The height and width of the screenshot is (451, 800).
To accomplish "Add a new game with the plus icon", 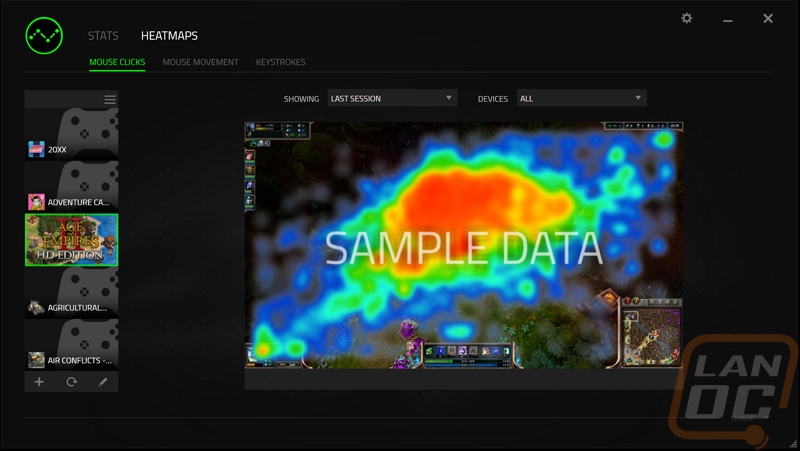I will pos(39,382).
